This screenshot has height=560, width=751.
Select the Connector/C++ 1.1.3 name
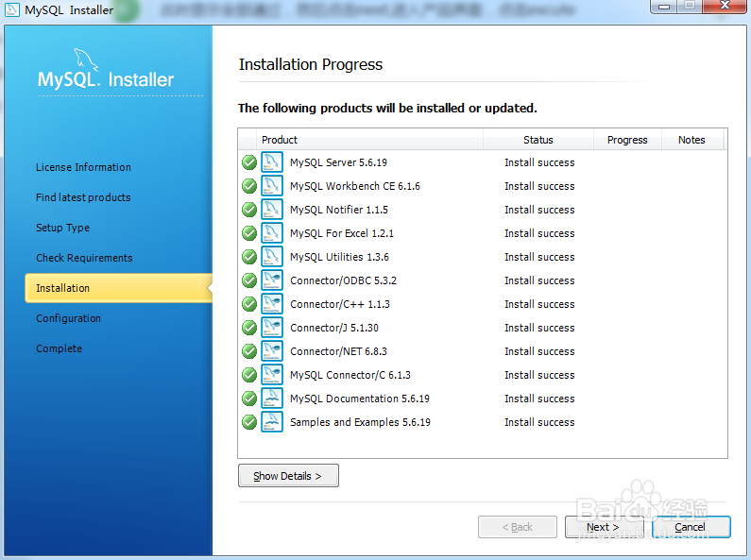coord(340,304)
